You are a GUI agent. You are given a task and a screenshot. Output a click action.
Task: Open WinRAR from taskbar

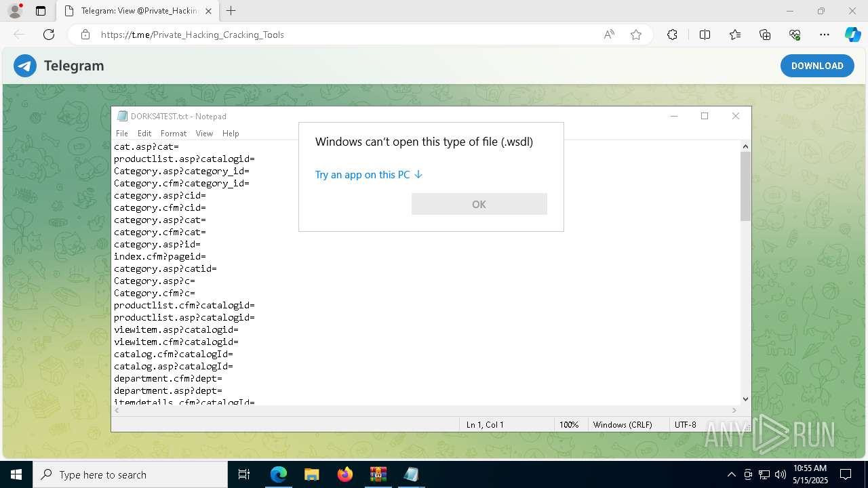pos(378,474)
